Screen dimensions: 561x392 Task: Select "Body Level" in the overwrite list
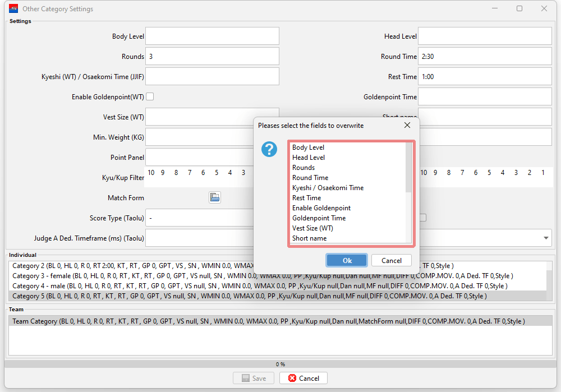pos(309,147)
